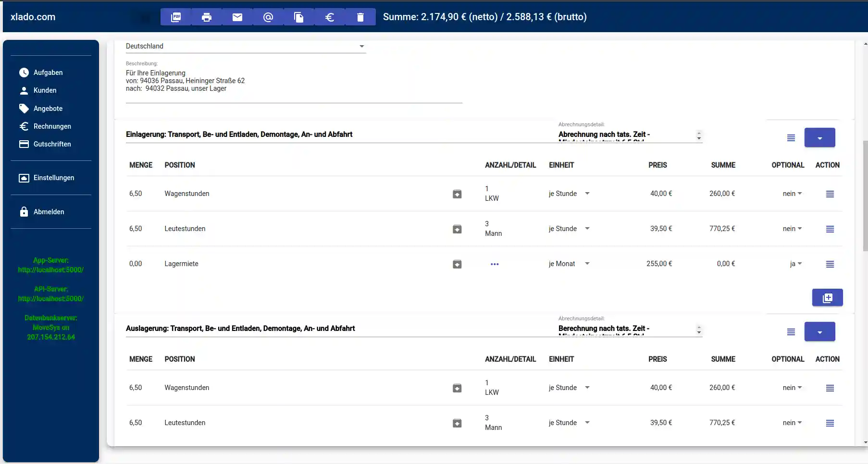
Task: Click the scrollbar down arrow
Action: (865, 442)
